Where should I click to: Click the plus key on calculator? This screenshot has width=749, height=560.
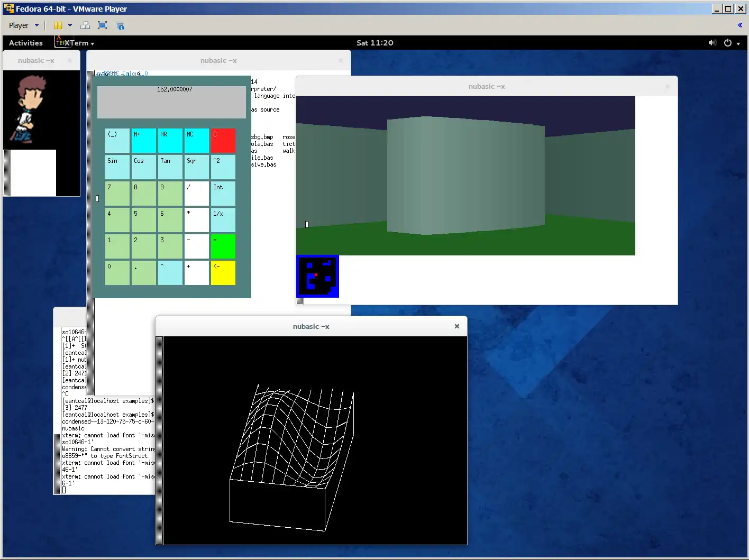pyautogui.click(x=197, y=273)
